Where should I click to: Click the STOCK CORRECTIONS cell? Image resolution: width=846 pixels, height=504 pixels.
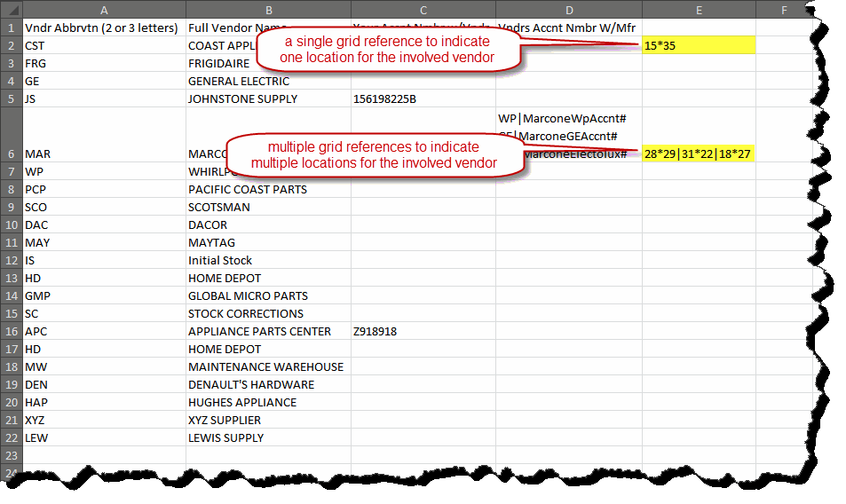click(268, 314)
